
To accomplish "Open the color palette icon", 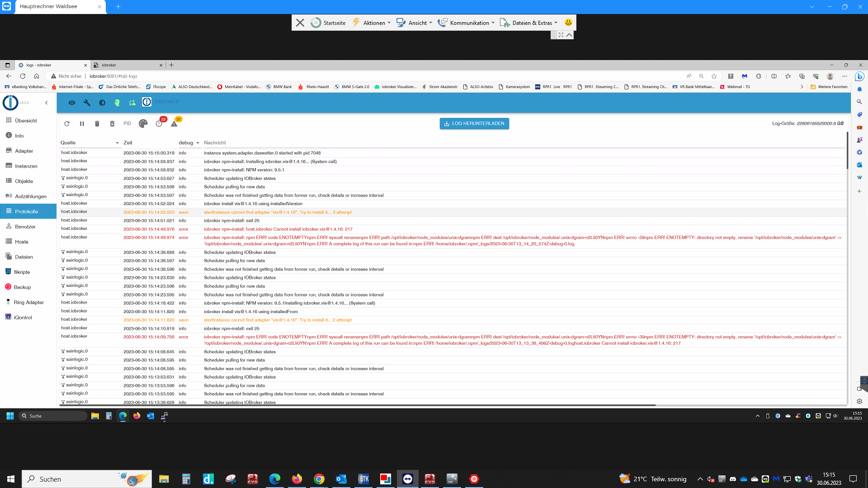I will 143,124.
